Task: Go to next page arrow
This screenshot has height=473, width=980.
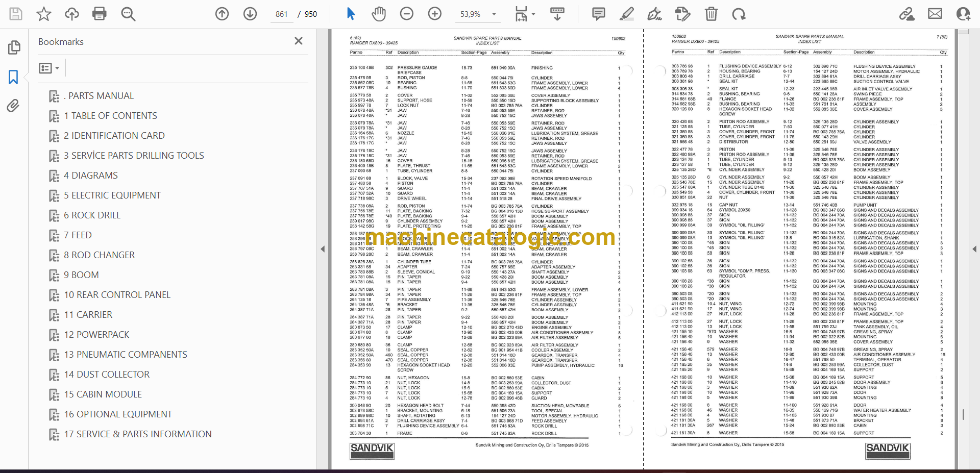Action: (x=250, y=14)
